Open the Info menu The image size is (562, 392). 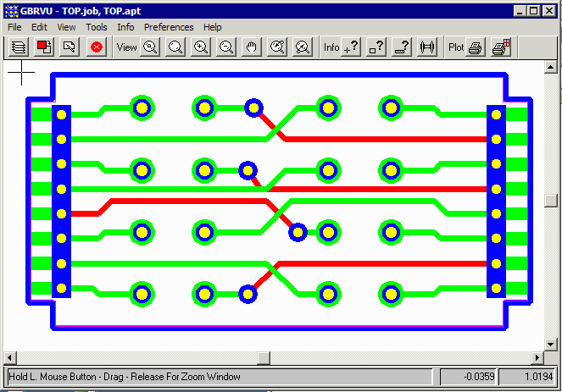(x=125, y=27)
